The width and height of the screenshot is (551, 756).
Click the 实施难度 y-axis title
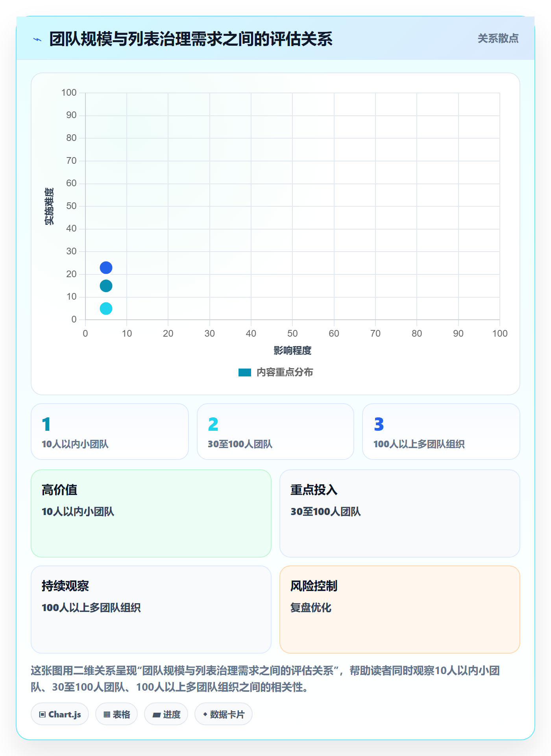coord(49,206)
